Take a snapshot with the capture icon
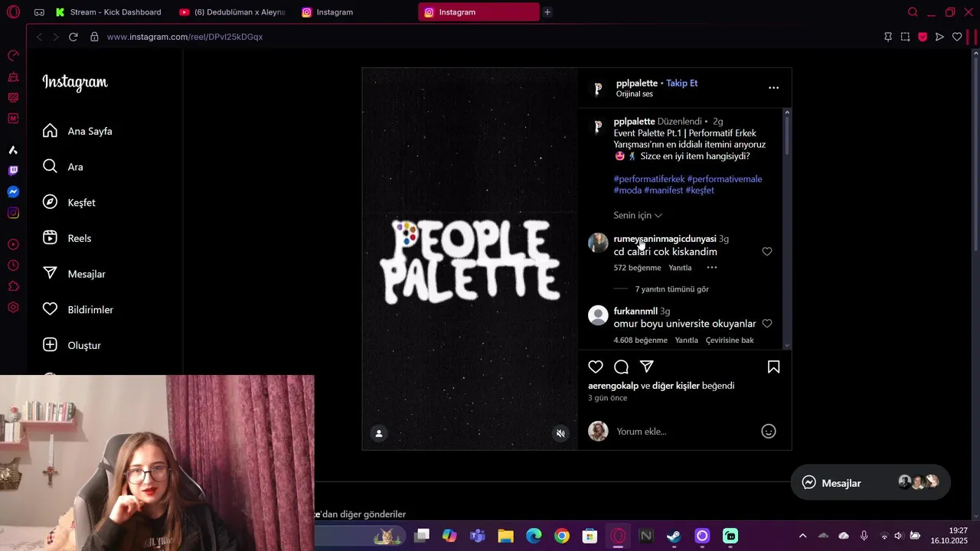 905,37
